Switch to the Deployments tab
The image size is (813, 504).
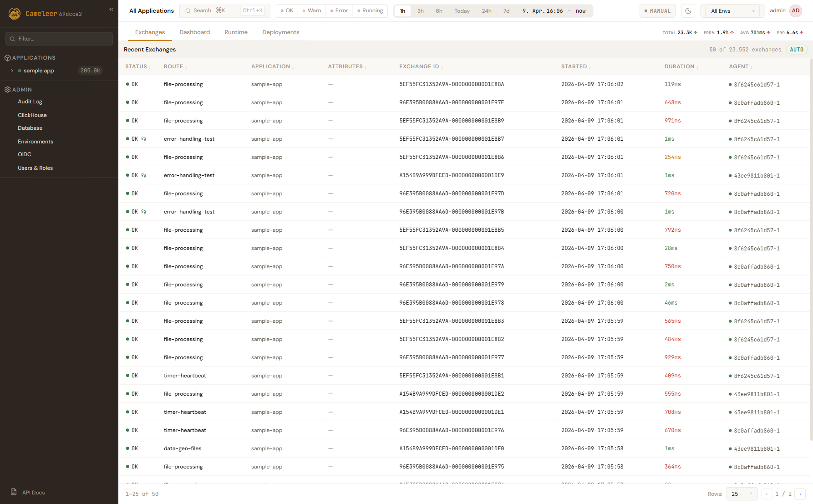coord(280,32)
